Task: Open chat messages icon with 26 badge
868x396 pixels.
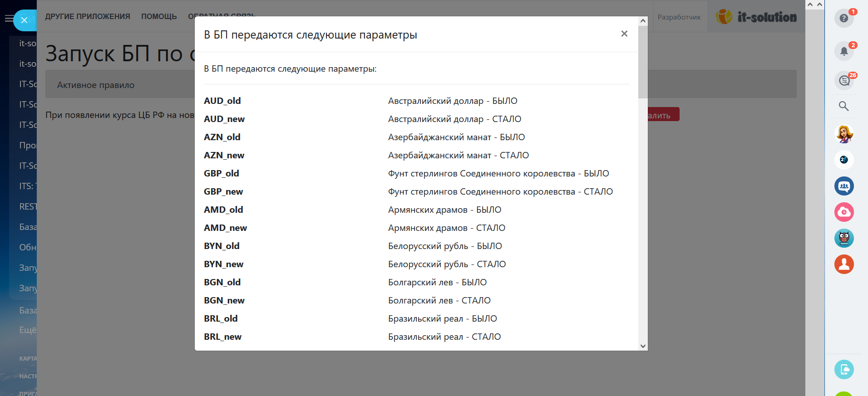Action: (844, 81)
